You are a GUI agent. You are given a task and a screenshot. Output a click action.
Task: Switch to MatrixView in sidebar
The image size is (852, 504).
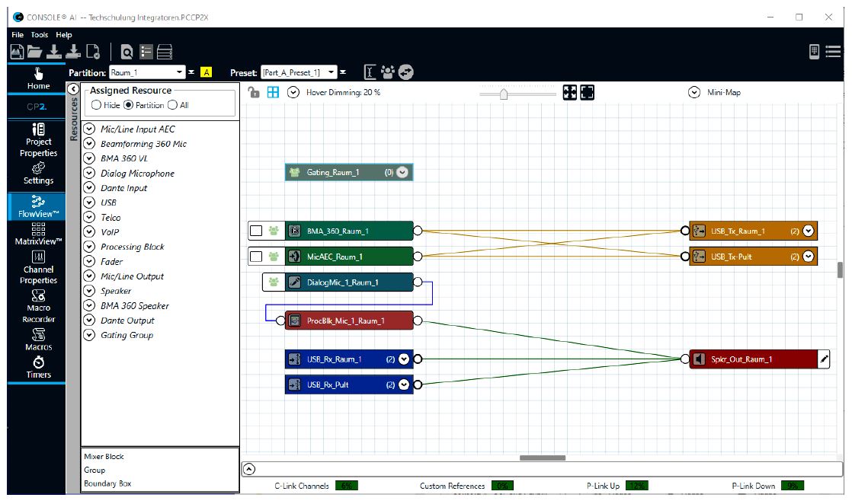tap(38, 233)
